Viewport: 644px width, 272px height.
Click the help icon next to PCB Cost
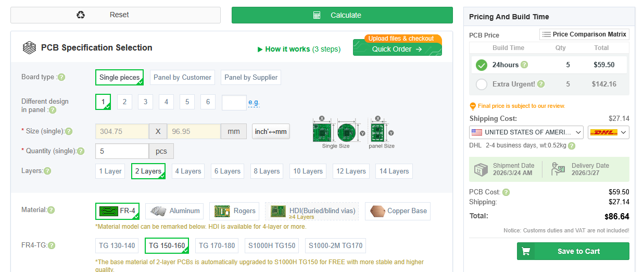tap(506, 192)
